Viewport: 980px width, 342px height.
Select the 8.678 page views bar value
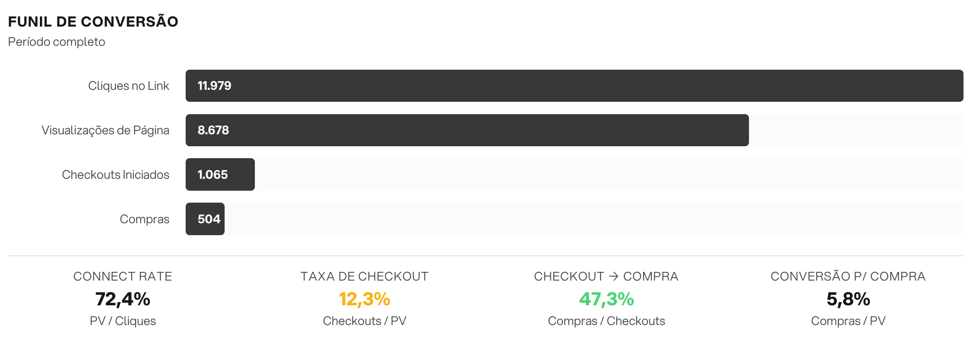pyautogui.click(x=213, y=130)
